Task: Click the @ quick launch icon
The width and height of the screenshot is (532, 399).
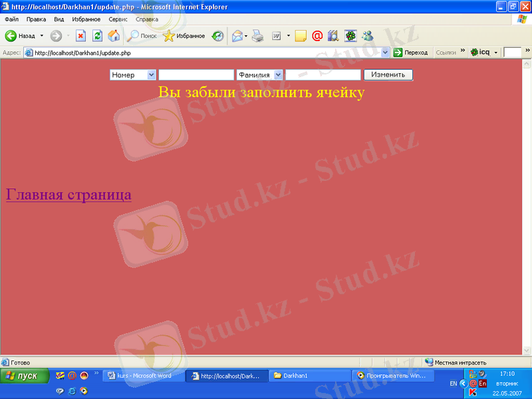Action: tap(72, 375)
